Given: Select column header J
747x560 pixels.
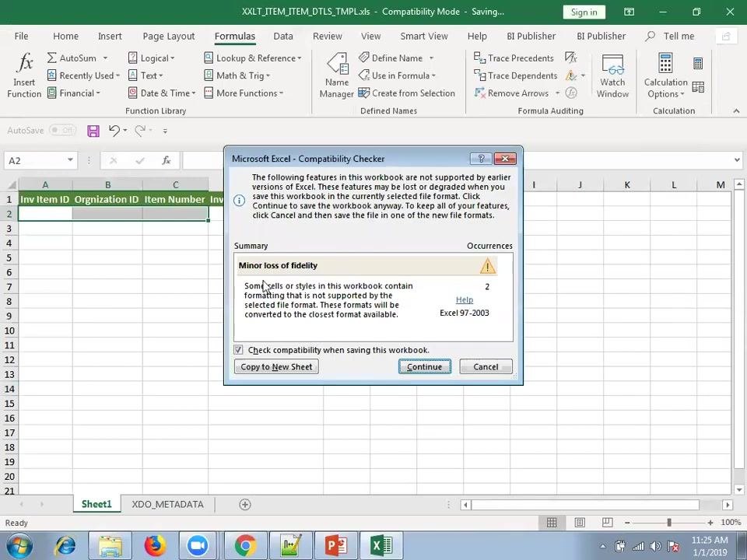Looking at the screenshot, I should (580, 185).
